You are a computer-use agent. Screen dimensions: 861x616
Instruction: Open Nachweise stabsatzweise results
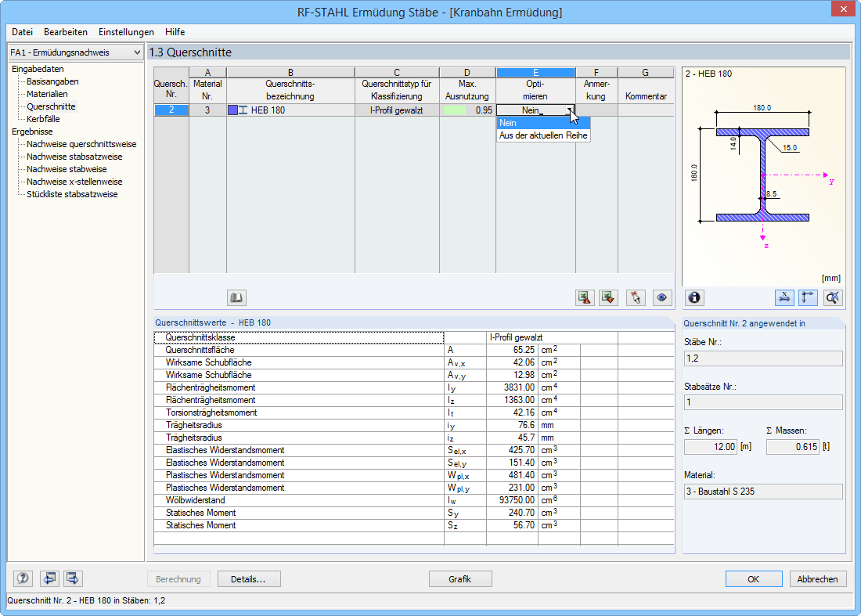pos(74,157)
